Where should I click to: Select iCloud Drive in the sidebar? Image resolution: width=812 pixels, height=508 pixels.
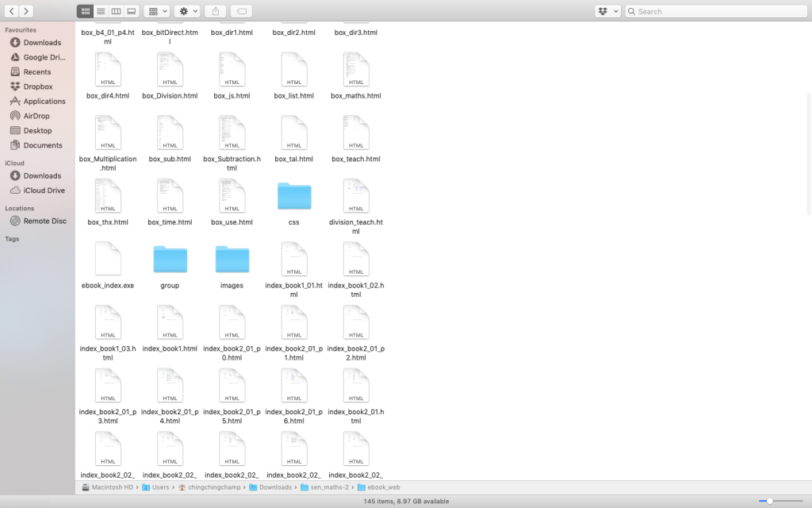[x=44, y=190]
